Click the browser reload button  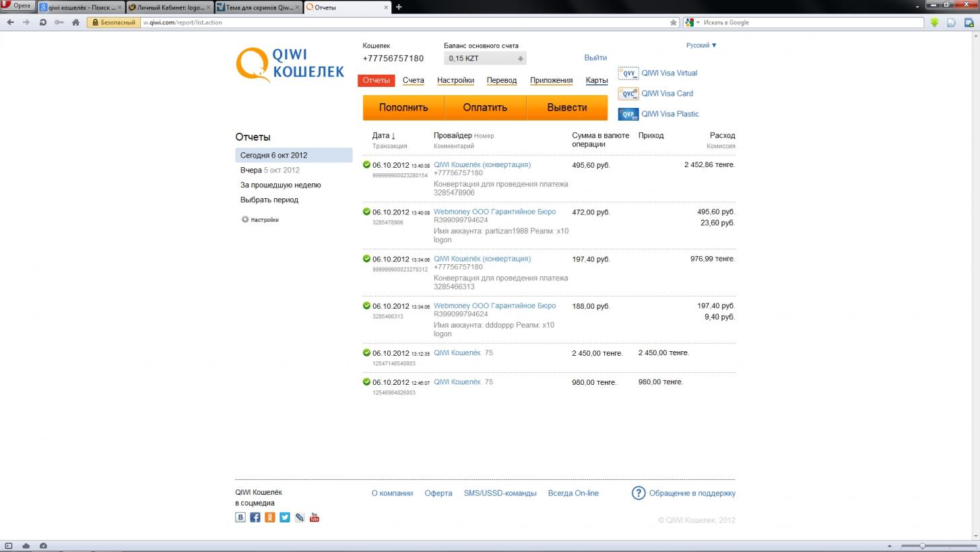pos(42,22)
